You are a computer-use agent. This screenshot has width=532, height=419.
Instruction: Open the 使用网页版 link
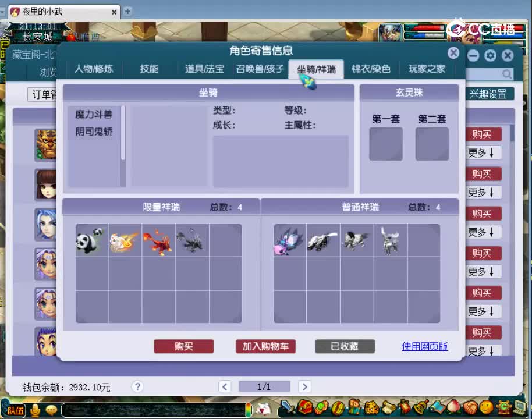tap(424, 346)
